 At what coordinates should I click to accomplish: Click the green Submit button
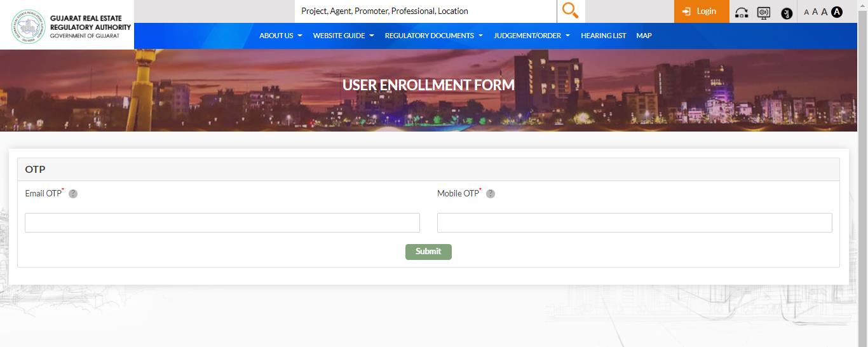coord(428,252)
